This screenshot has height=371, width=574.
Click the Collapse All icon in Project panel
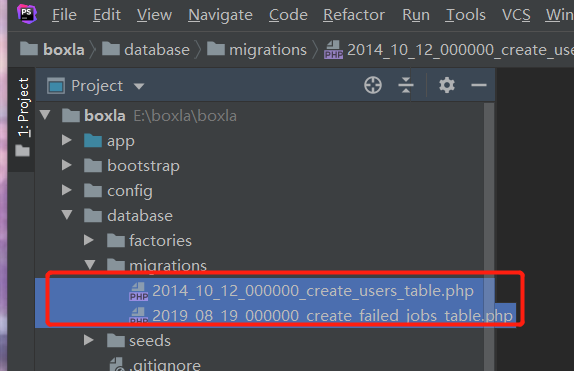[x=406, y=85]
